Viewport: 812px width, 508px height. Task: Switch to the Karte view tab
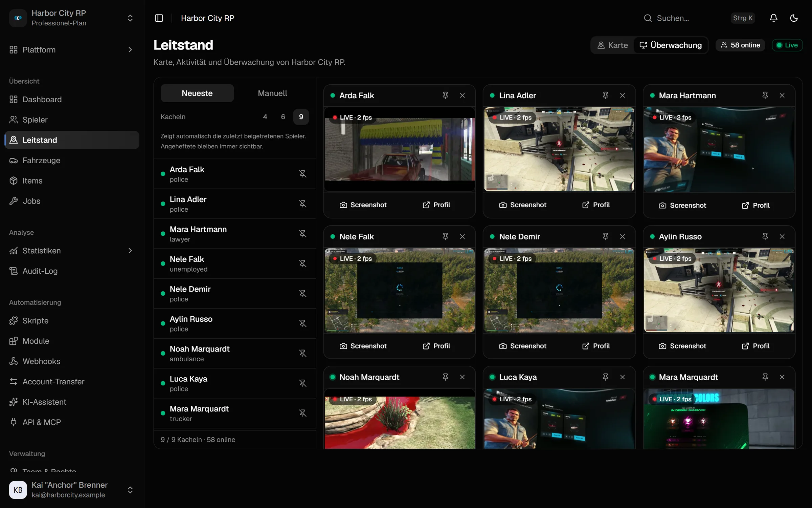tap(613, 45)
